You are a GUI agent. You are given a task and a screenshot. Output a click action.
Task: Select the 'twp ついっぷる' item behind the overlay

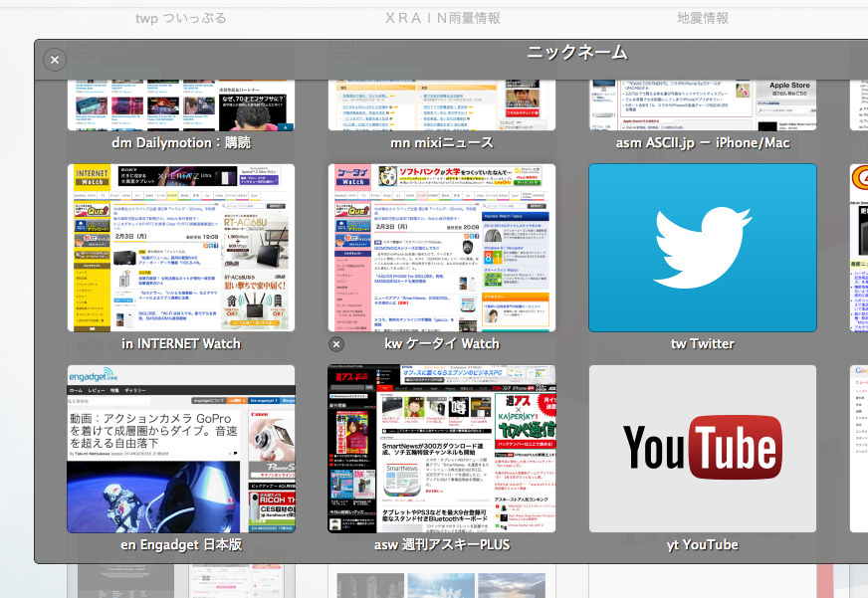pos(181,18)
